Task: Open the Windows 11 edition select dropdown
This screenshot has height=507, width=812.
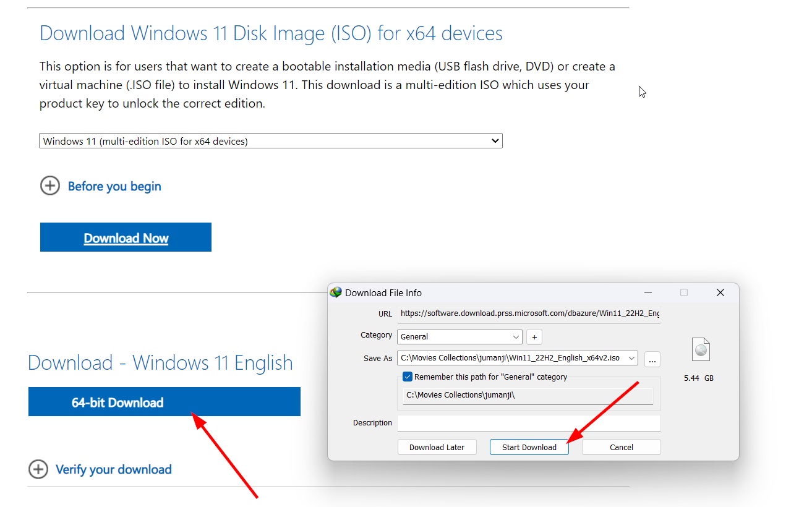Action: [271, 141]
